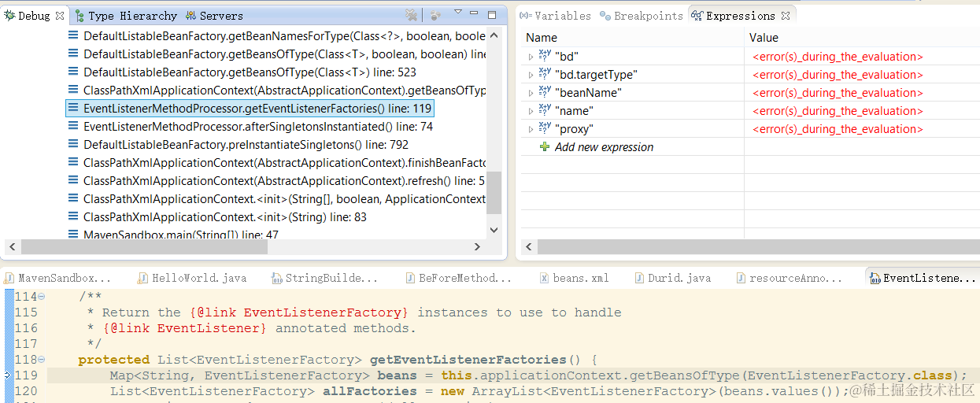
Task: Open the Variables tab
Action: click(556, 16)
